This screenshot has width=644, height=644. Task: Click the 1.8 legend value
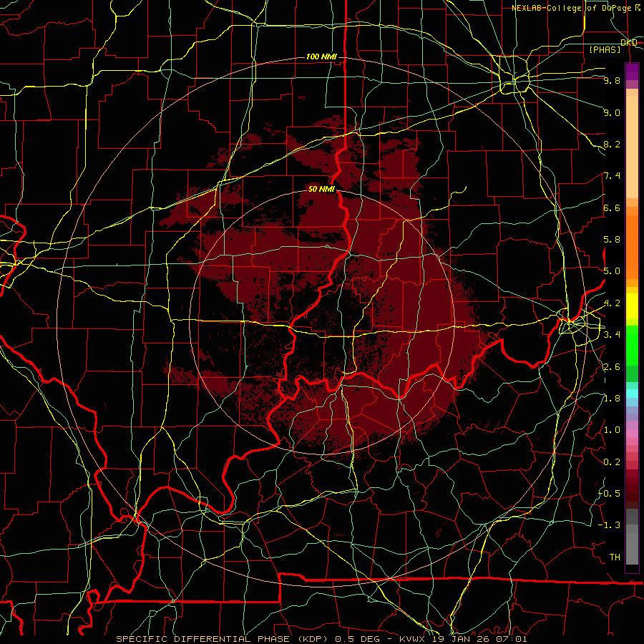(x=612, y=398)
